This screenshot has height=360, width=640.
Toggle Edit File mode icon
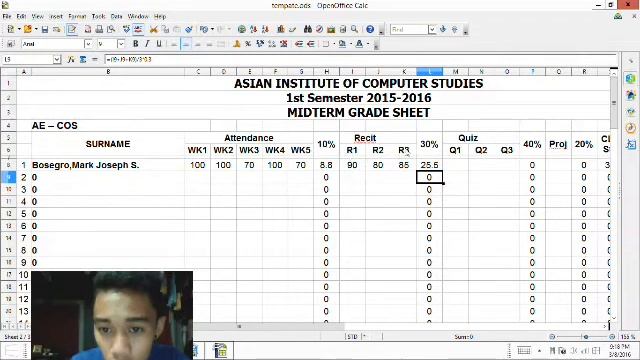pyautogui.click(x=72, y=29)
